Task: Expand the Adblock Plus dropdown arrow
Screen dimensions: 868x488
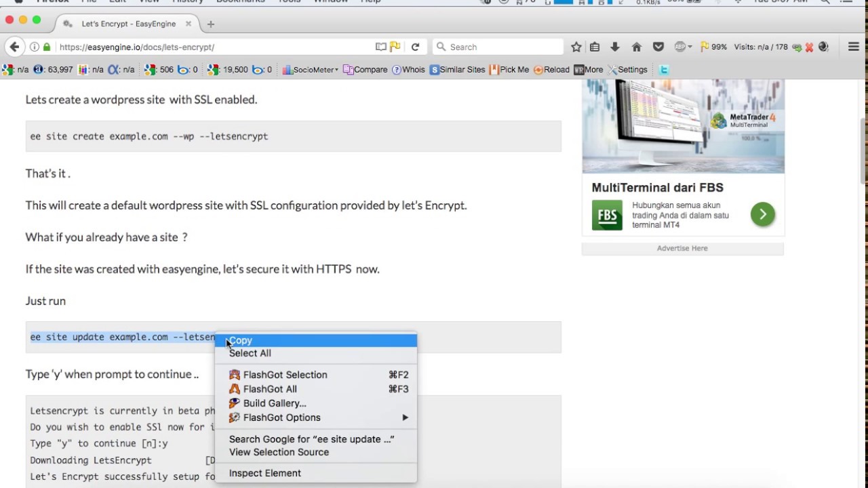Action: [x=690, y=47]
